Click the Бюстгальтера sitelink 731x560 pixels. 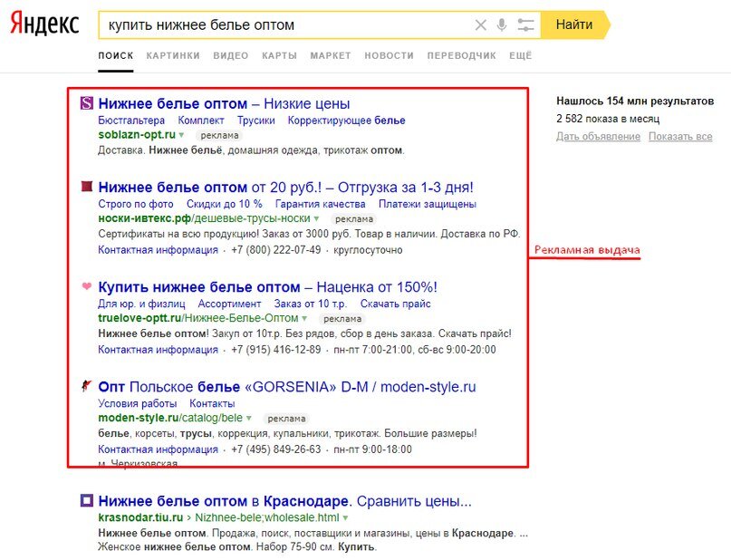[x=131, y=121]
